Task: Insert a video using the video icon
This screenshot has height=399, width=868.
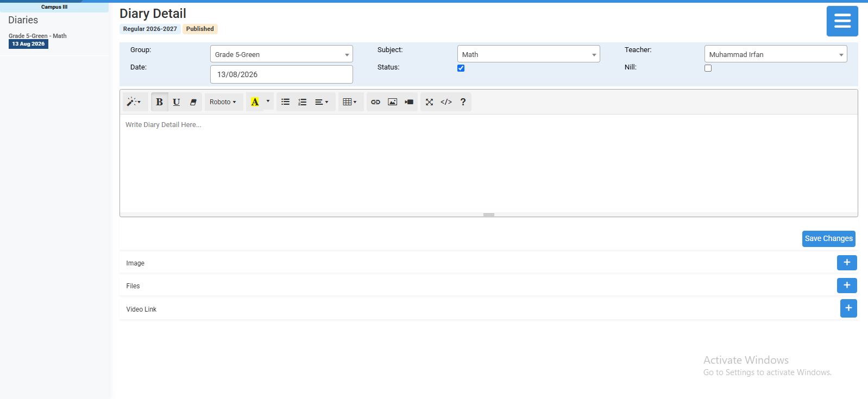Action: click(409, 102)
